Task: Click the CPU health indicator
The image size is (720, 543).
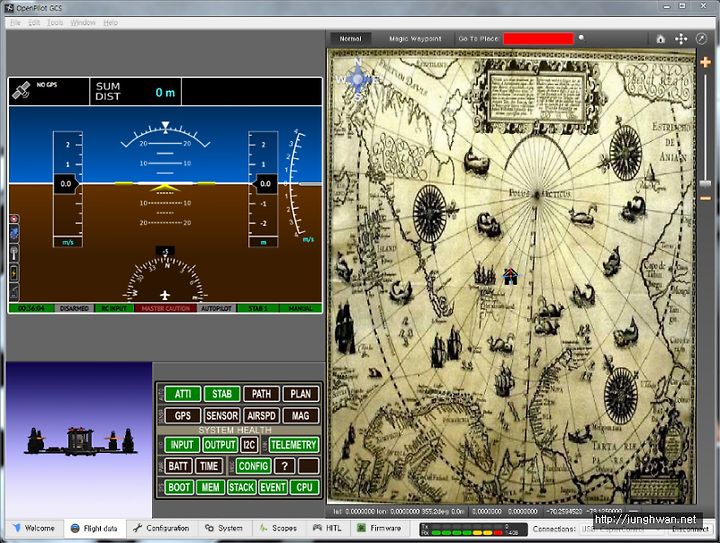Action: (x=304, y=487)
